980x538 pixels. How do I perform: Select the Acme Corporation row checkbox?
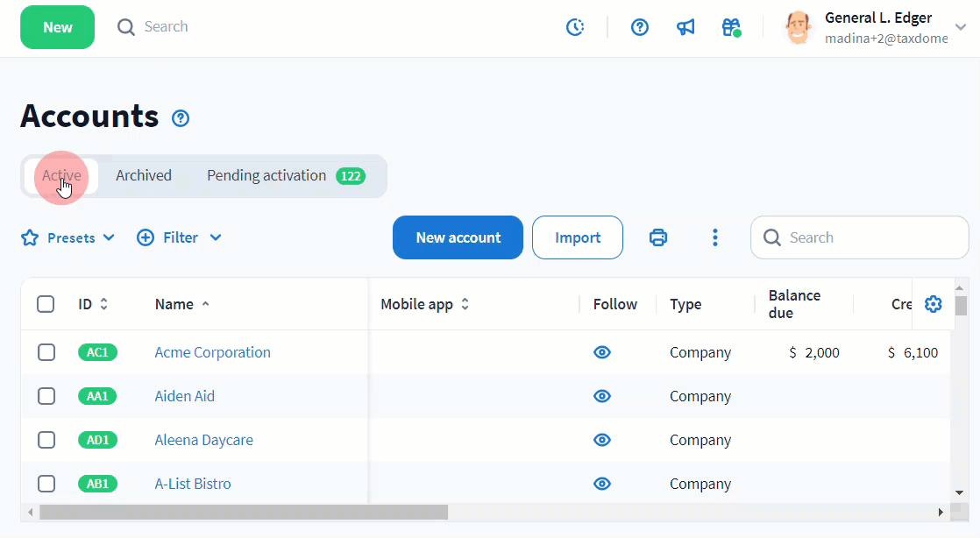[x=46, y=352]
